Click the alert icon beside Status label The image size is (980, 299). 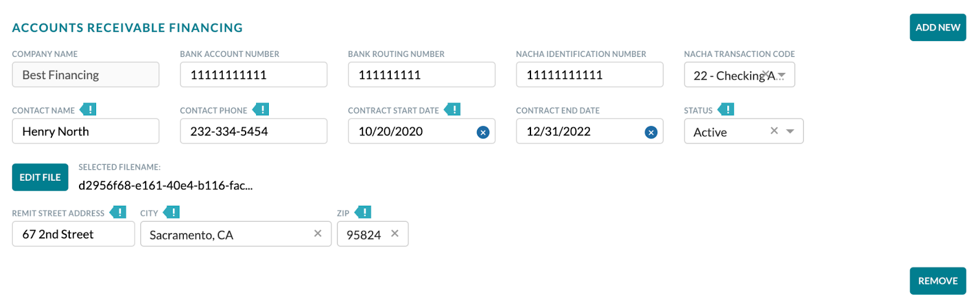pos(726,110)
